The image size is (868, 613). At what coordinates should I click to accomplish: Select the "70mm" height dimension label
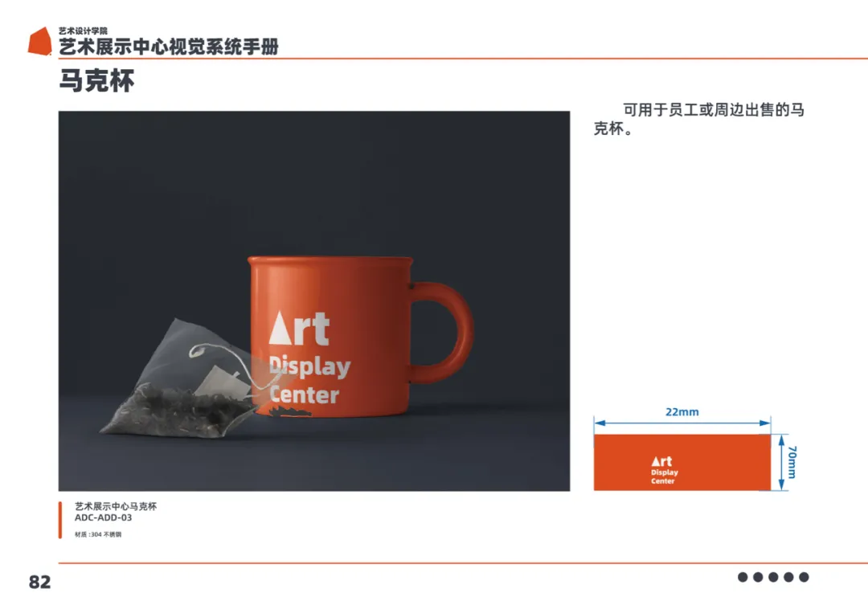click(792, 462)
